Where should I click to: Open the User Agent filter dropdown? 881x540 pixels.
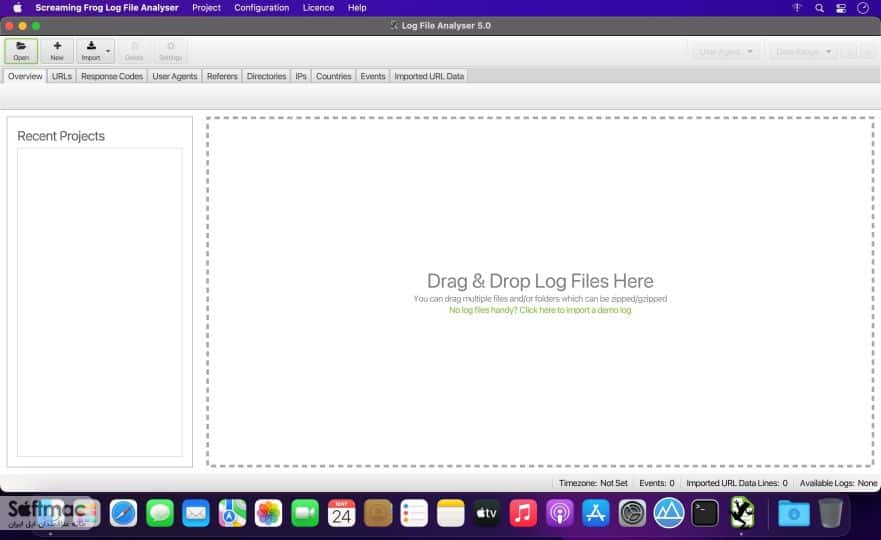pyautogui.click(x=725, y=52)
